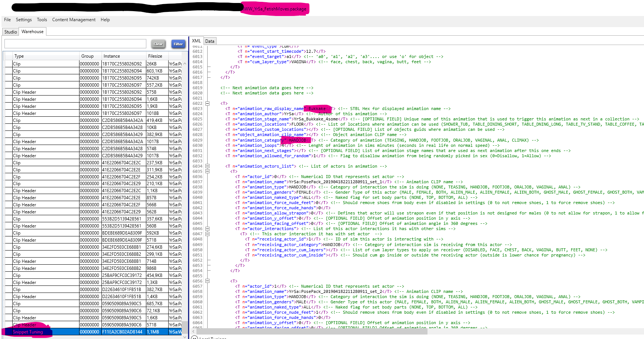The image size is (644, 339).
Task: Sort by the Group column header
Action: tap(91, 56)
